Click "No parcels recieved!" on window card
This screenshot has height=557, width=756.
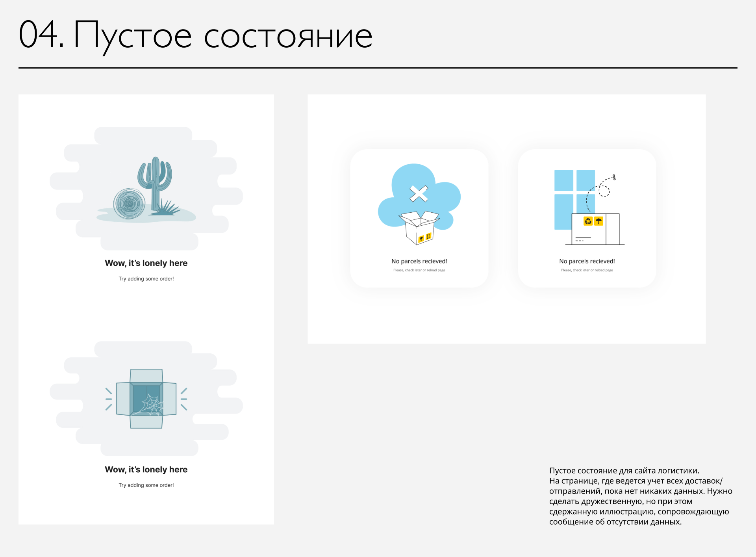tap(587, 261)
